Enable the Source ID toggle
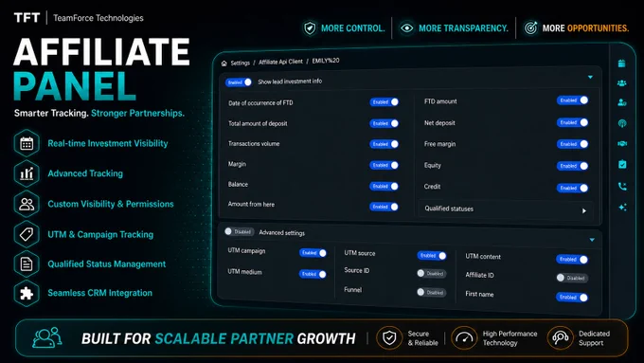 pyautogui.click(x=431, y=273)
